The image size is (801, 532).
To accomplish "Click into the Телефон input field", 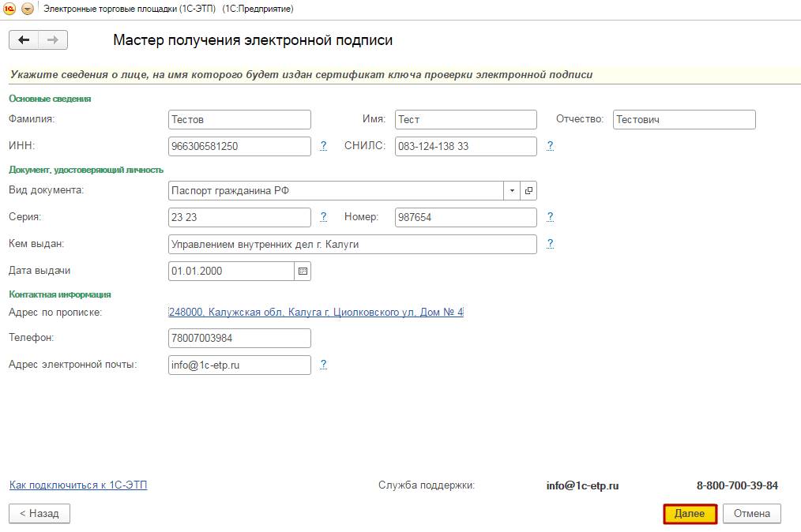I will [239, 339].
